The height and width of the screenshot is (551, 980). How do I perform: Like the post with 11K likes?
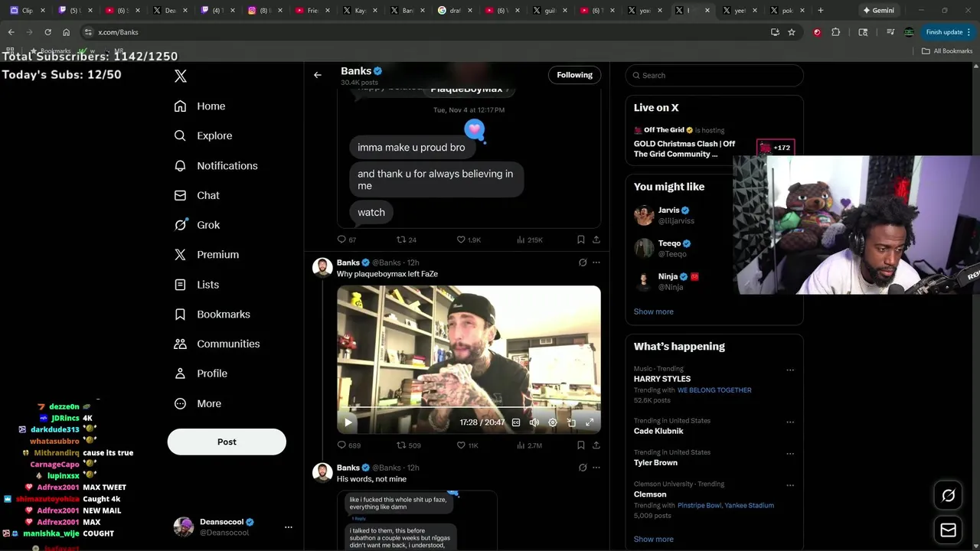point(467,445)
